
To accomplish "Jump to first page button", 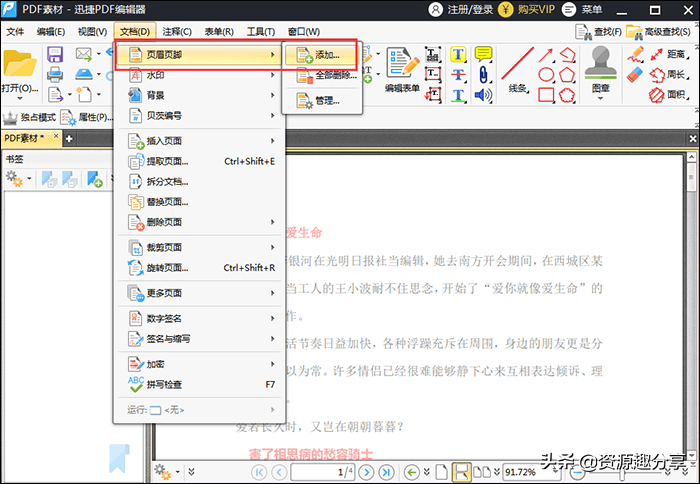I will (x=259, y=472).
